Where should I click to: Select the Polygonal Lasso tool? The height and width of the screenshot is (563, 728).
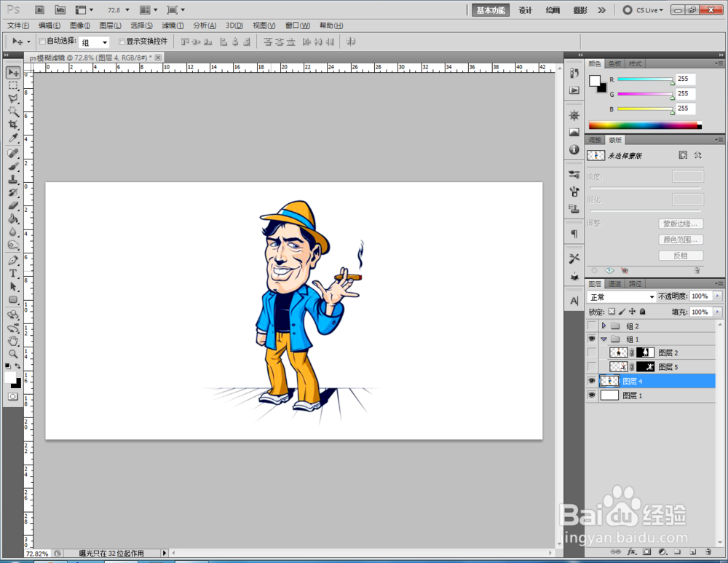13,98
